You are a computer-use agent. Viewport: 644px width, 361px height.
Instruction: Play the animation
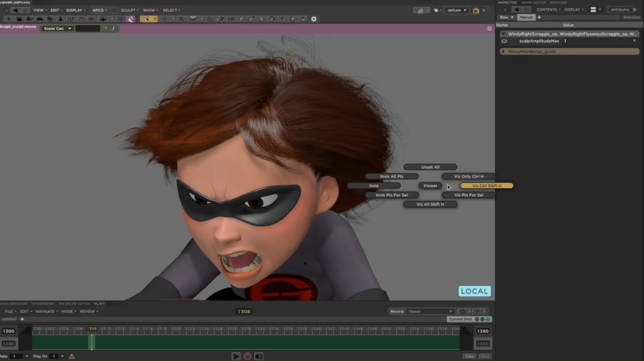236,356
